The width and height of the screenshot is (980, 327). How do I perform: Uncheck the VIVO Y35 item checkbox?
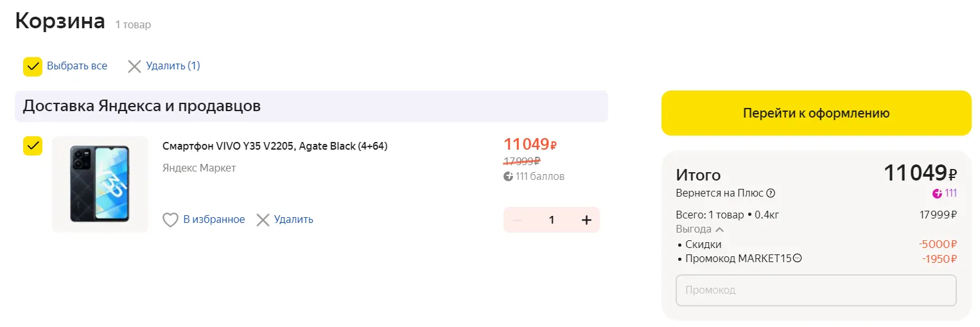[33, 146]
